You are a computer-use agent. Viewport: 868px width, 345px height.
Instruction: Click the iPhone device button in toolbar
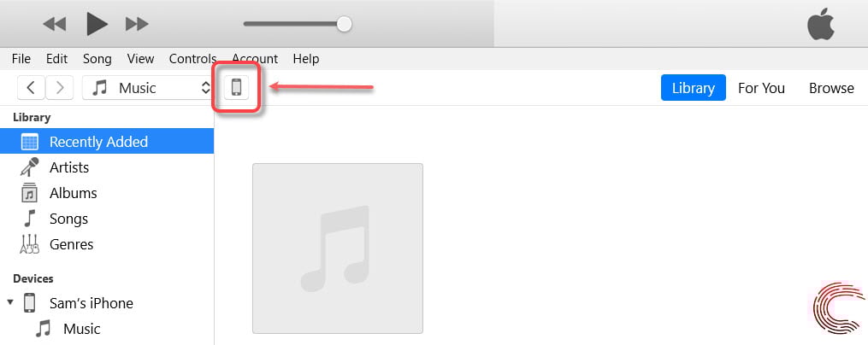coord(236,87)
